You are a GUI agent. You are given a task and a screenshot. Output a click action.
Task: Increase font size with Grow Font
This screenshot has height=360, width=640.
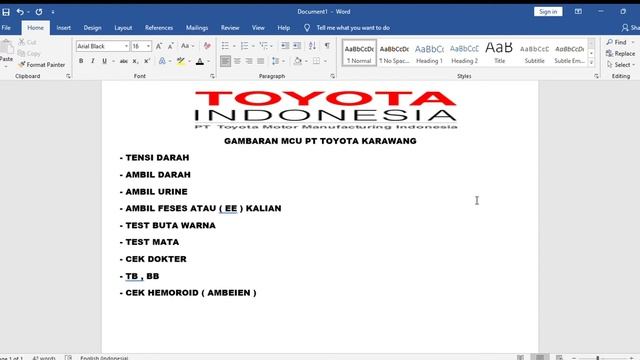[x=159, y=46]
